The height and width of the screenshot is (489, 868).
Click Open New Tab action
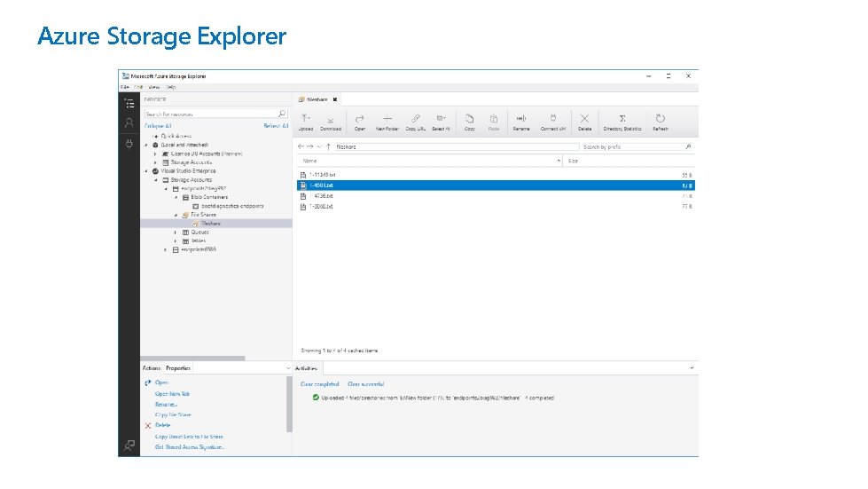(172, 394)
